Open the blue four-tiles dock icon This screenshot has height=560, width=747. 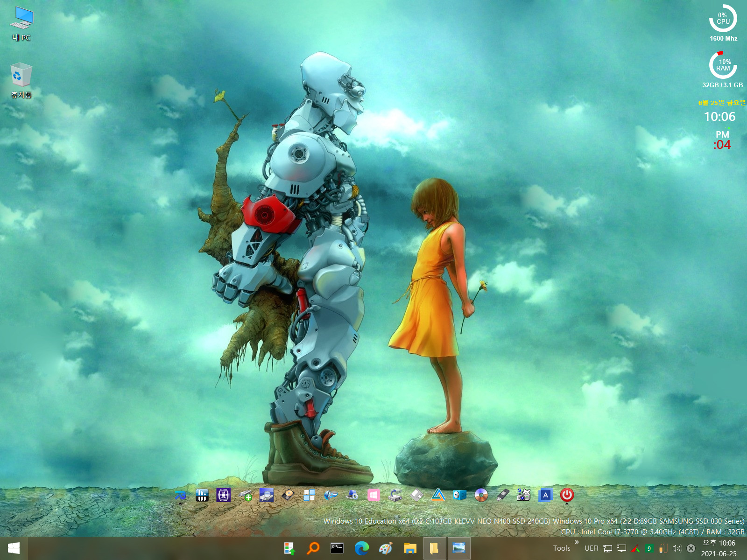309,495
